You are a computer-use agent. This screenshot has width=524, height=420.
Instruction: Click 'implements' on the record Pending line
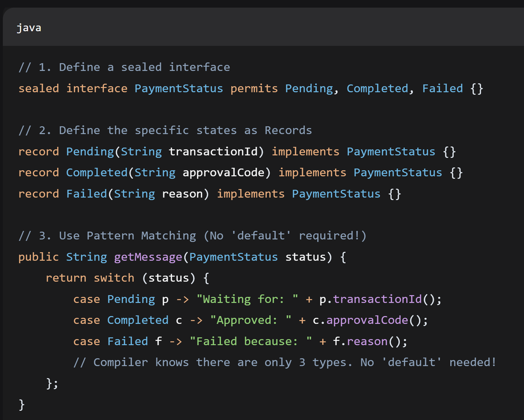(x=305, y=152)
